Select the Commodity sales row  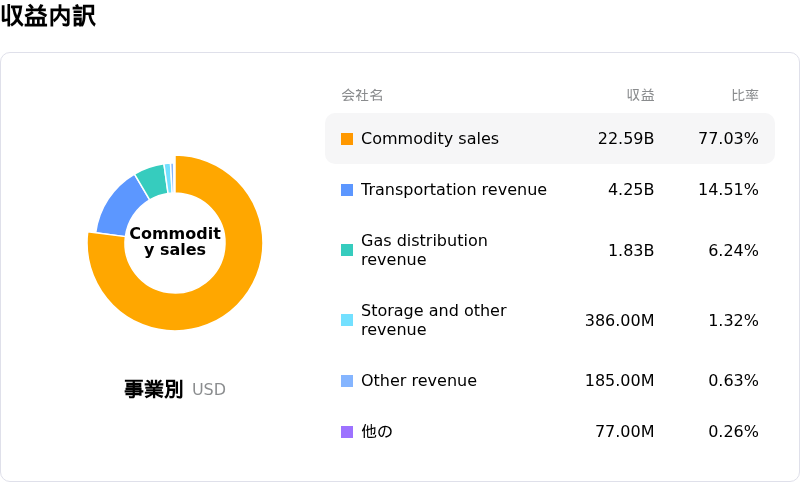[x=550, y=139]
